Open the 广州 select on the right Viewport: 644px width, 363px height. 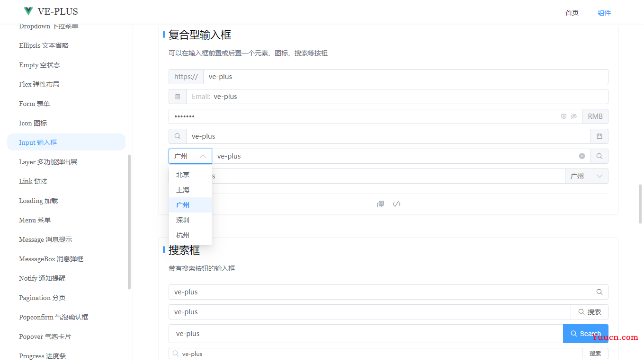point(587,176)
